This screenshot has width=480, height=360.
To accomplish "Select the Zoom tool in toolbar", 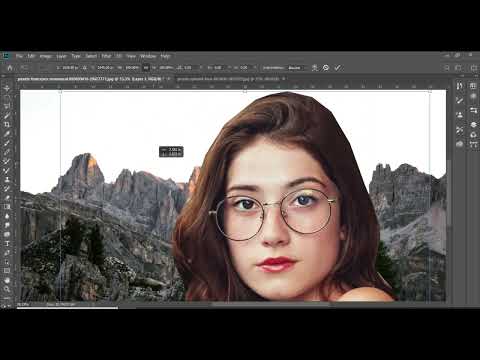I will 7,289.
